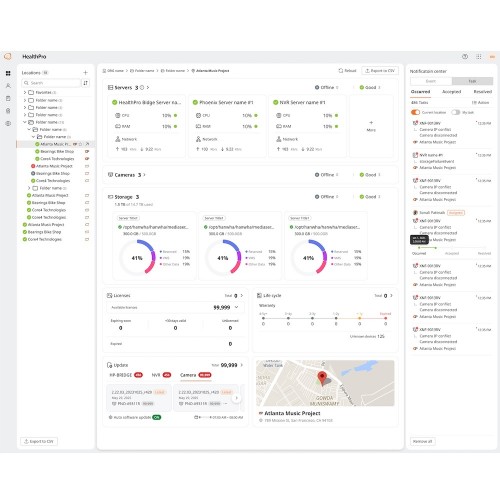The image size is (500, 500).
Task: Click the red status icon on Atlanta Music Project row
Action: (x=33, y=166)
